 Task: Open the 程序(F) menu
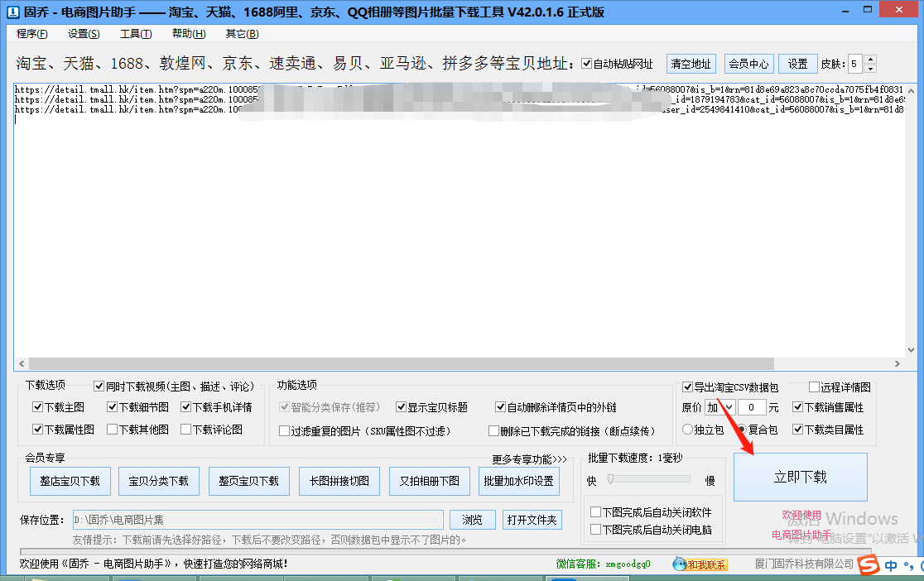click(31, 34)
